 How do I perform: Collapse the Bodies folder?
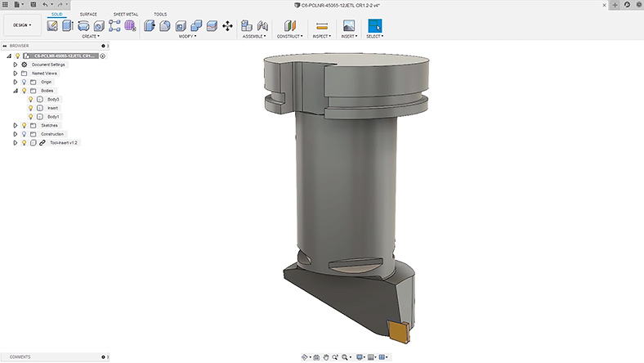[16, 91]
